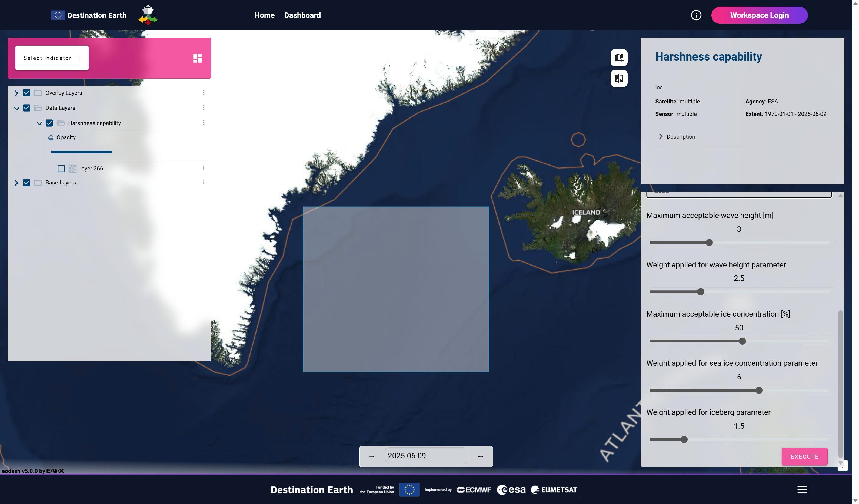859x504 pixels.
Task: Open options menu for Overlay Layers
Action: point(204,93)
